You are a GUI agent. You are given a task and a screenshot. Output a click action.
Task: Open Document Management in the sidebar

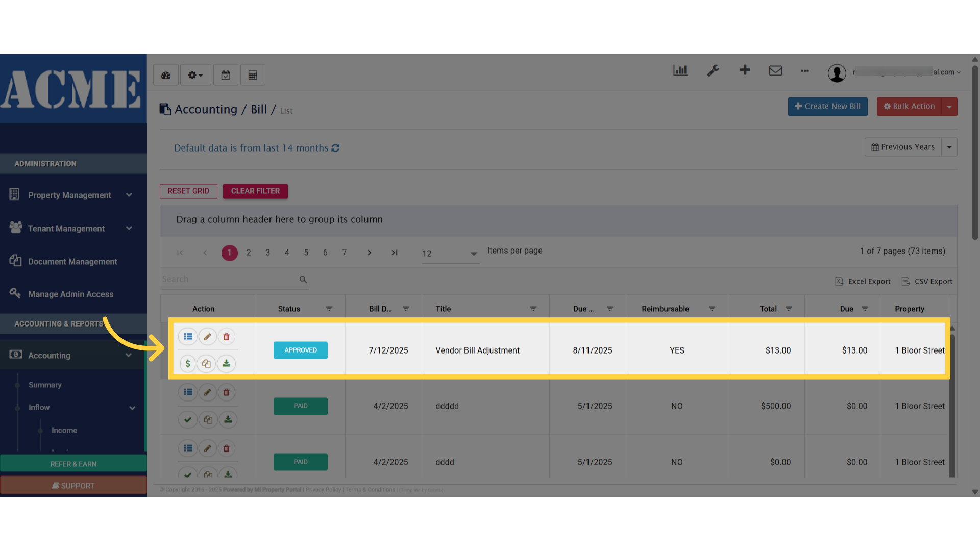[72, 262]
